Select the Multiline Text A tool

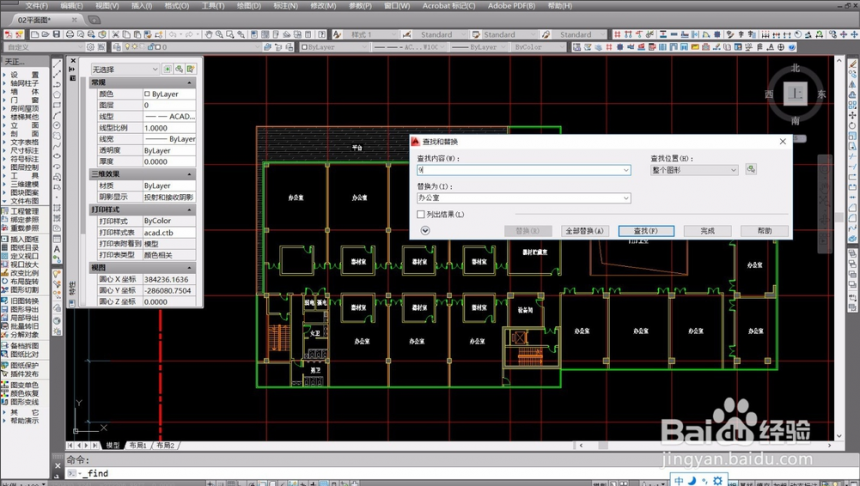pyautogui.click(x=57, y=249)
